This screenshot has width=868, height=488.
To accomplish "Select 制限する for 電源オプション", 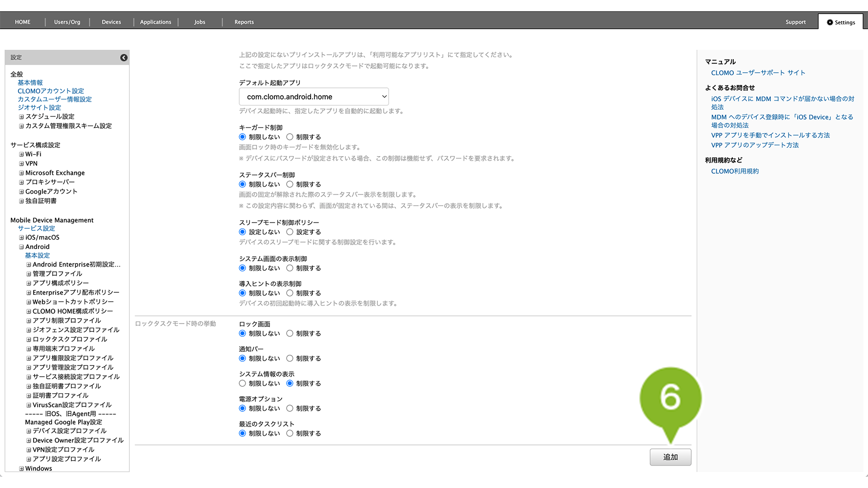I will (x=290, y=408).
